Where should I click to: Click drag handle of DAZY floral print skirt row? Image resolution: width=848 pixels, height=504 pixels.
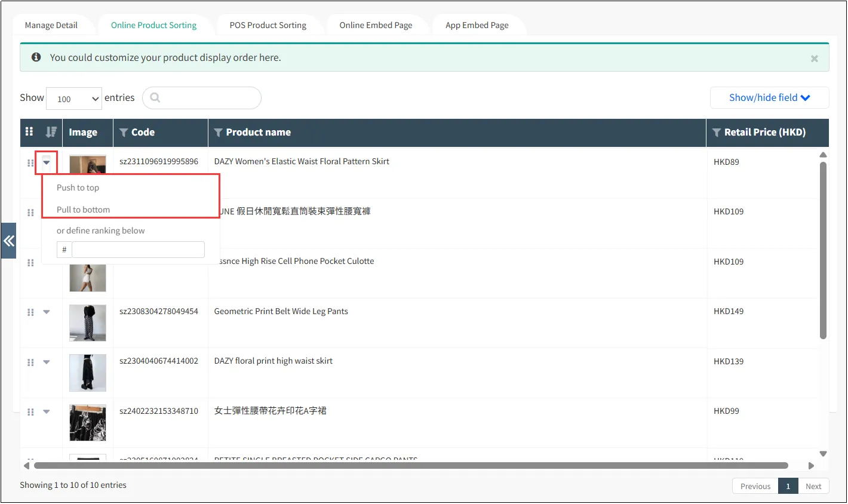pyautogui.click(x=30, y=362)
